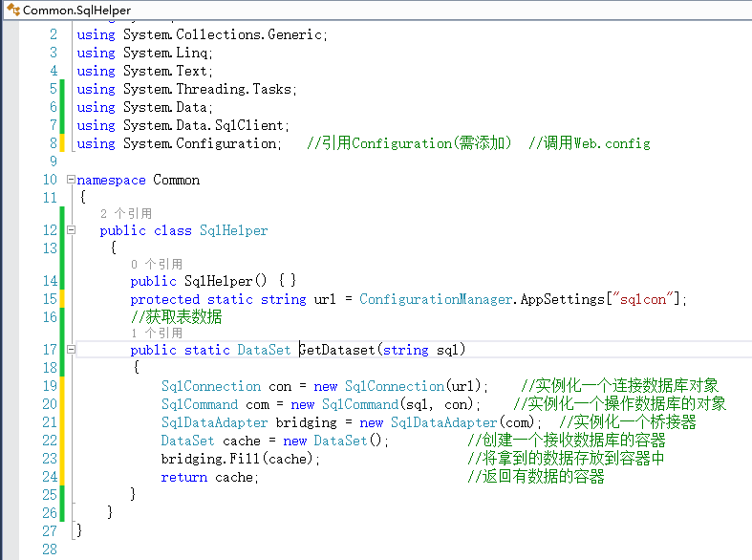Click line number 10 in the gutter

(x=50, y=180)
